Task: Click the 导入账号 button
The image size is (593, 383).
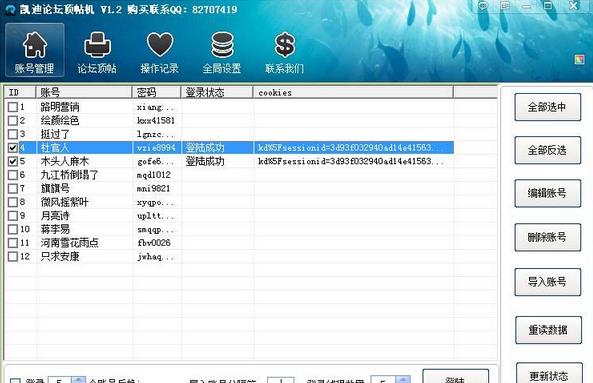Action: (547, 282)
